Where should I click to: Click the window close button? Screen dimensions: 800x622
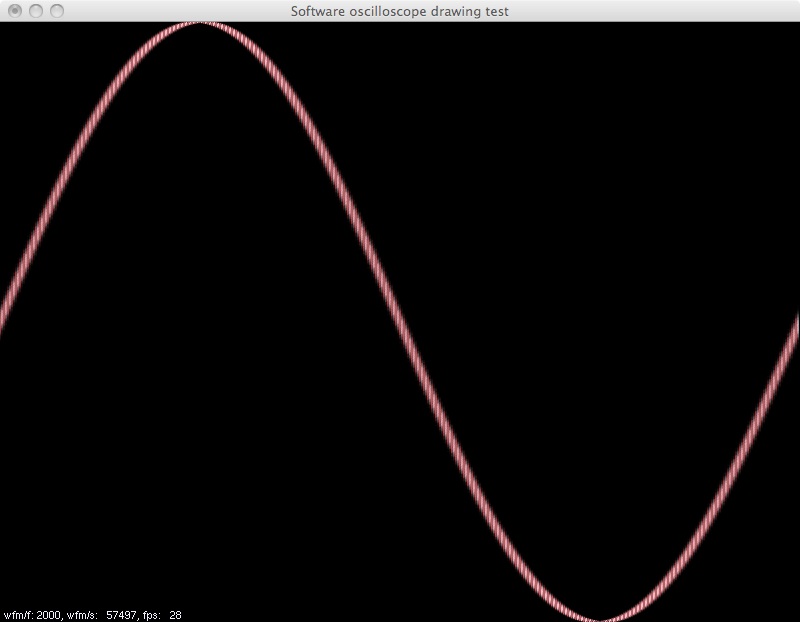(x=15, y=11)
